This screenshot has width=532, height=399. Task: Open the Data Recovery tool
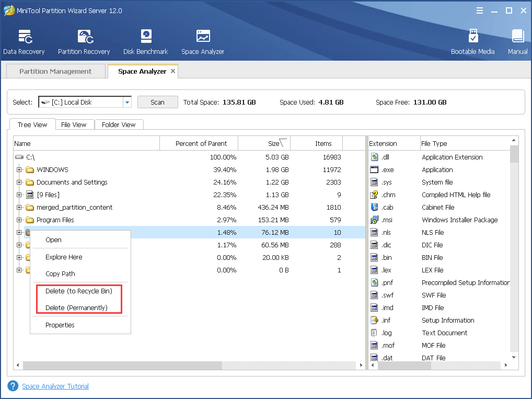pos(24,42)
